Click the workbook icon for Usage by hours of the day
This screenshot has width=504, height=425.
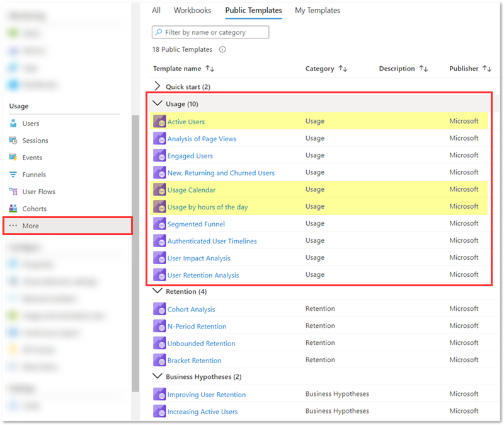(x=159, y=207)
